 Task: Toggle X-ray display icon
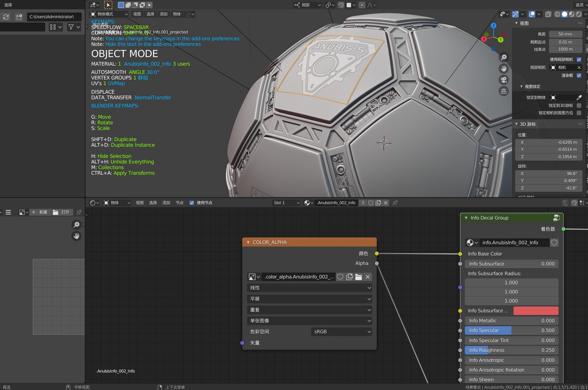click(548, 14)
